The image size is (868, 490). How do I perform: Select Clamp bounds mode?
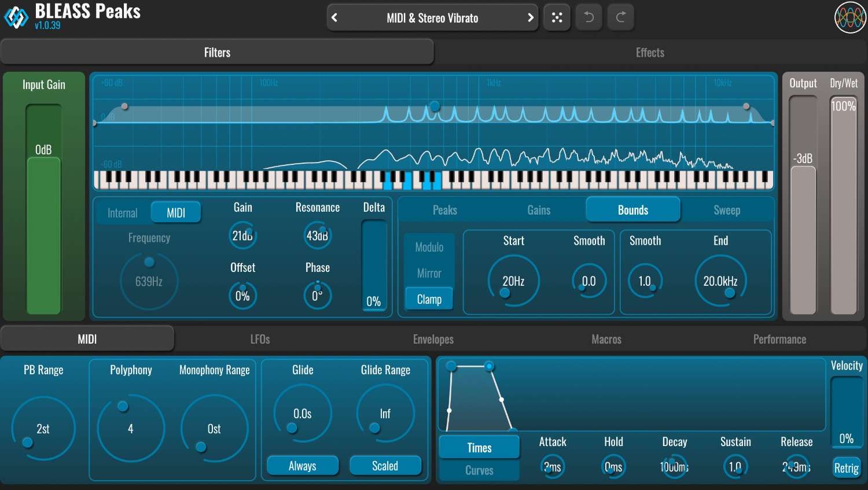click(428, 299)
